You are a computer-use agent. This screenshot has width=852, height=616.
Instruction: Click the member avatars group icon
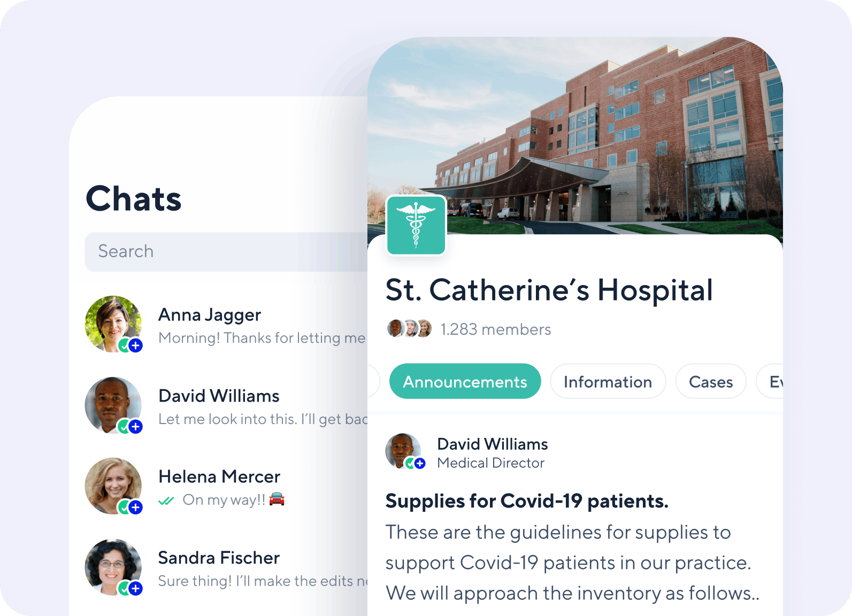click(x=409, y=328)
